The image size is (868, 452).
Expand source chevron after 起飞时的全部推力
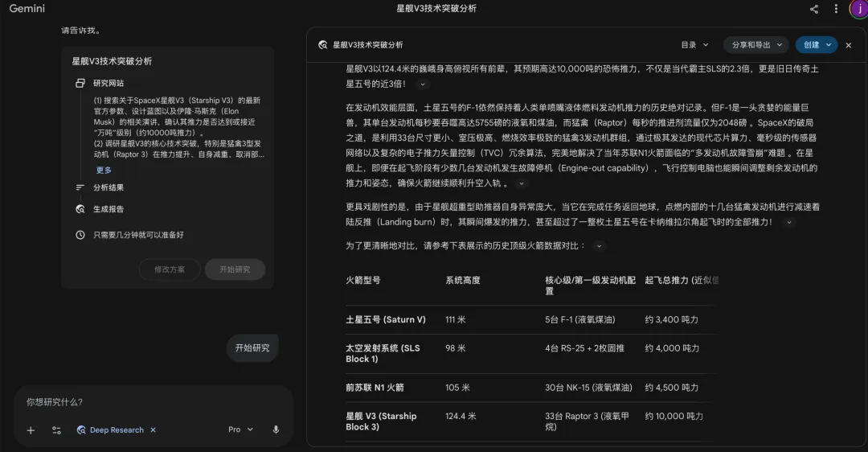click(789, 222)
